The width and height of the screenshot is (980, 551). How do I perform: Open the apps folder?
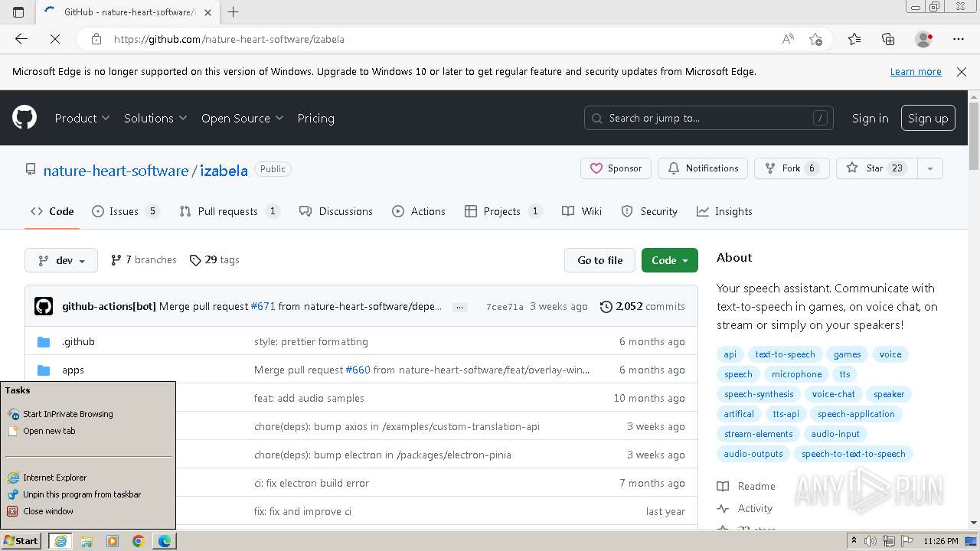point(73,370)
